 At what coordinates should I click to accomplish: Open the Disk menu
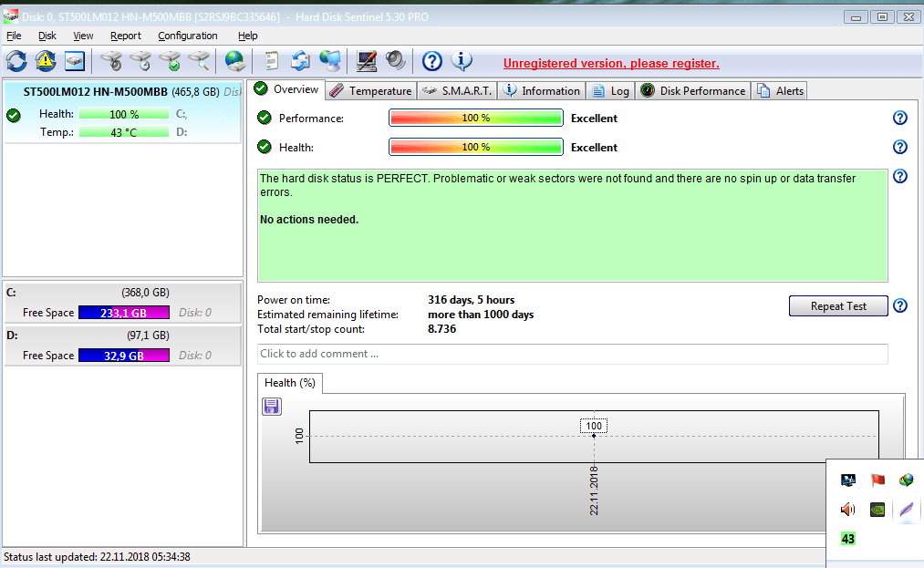coord(47,36)
